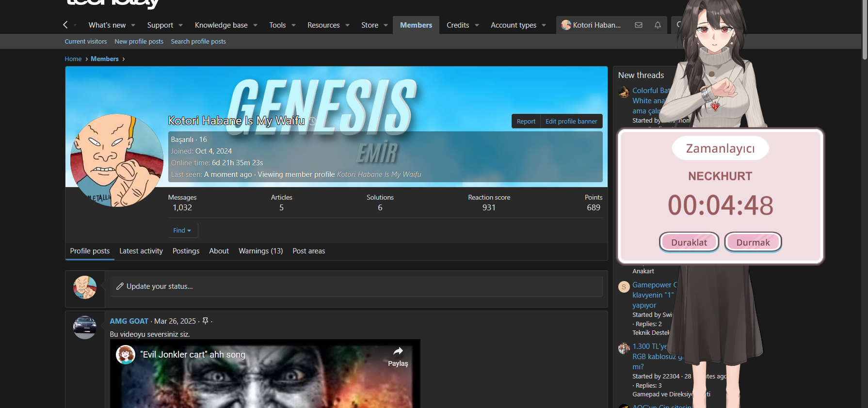
Task: Click the Mar 26, 2025 post date
Action: click(x=175, y=321)
